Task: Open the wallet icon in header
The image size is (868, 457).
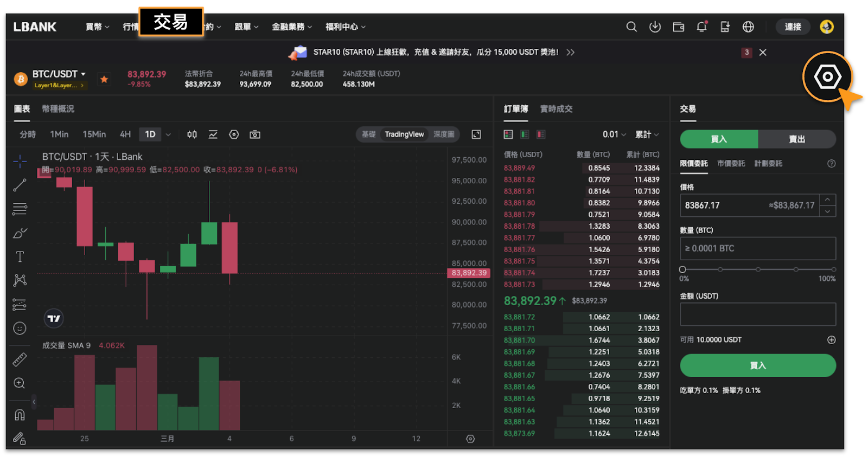Action: [x=679, y=27]
